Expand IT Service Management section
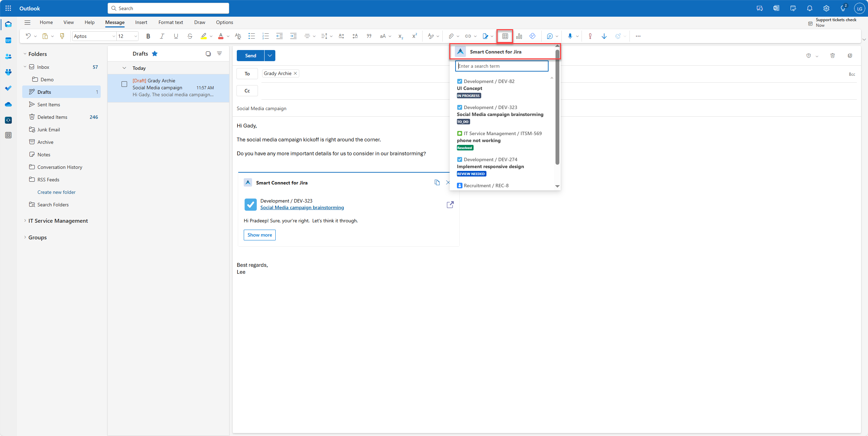Screen dimensions: 868x436 (x=25, y=221)
